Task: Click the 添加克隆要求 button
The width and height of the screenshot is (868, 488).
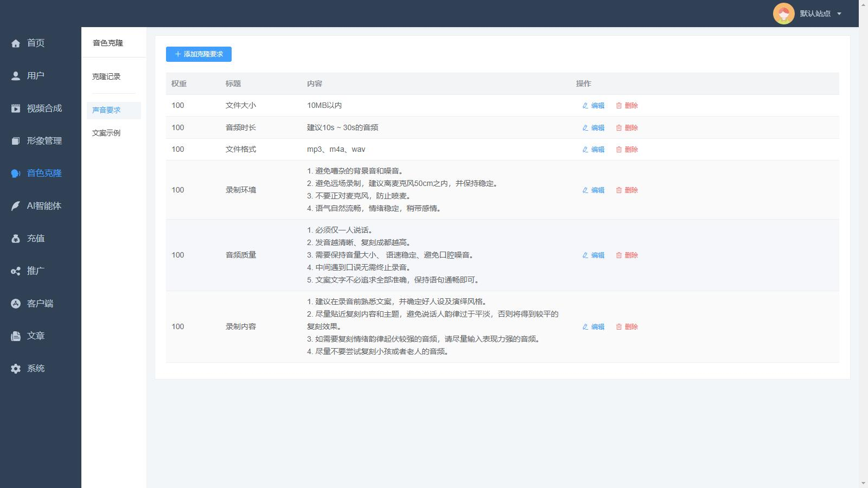Action: pyautogui.click(x=199, y=54)
